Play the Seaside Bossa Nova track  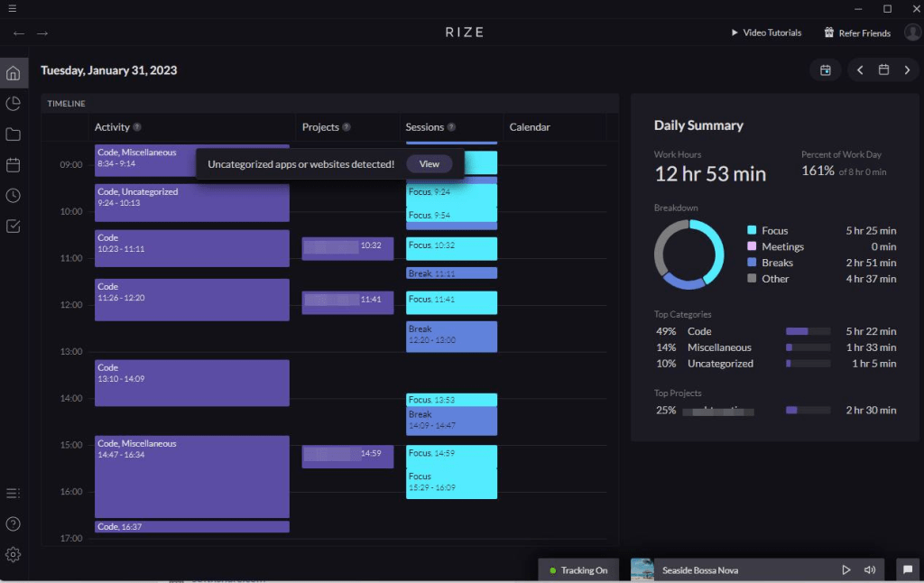coord(845,570)
